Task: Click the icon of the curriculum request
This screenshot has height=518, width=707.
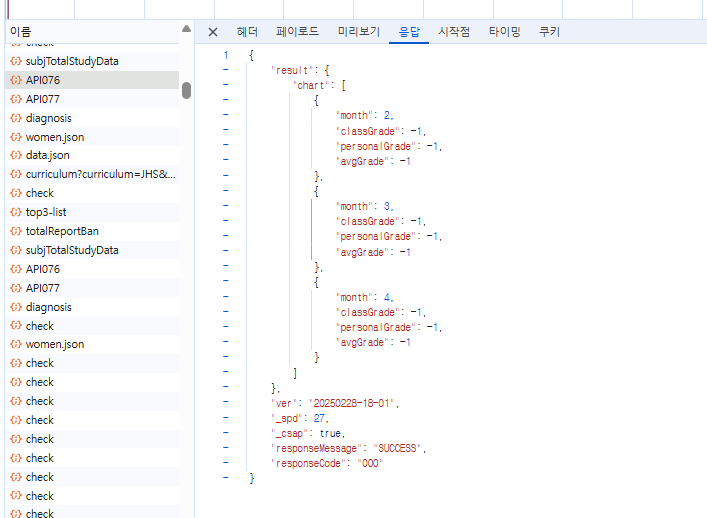Action: point(15,174)
